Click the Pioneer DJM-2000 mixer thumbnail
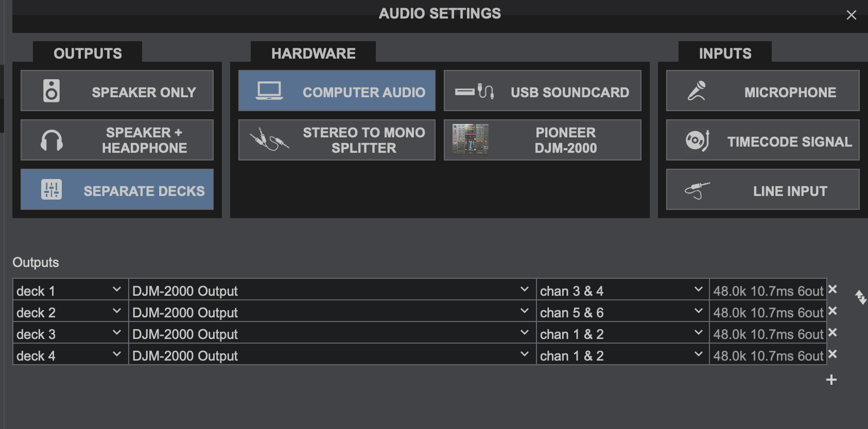 point(470,139)
